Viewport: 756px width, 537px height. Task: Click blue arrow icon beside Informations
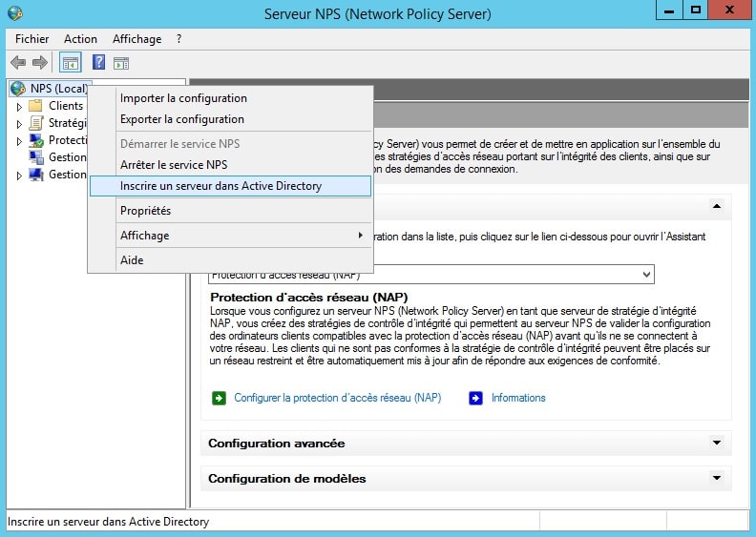pyautogui.click(x=476, y=399)
